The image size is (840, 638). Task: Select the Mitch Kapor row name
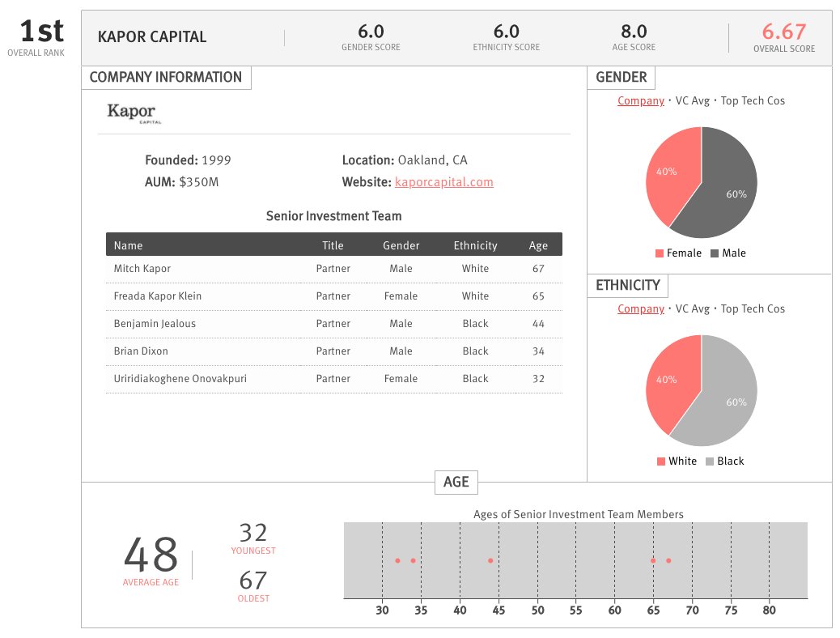point(142,269)
